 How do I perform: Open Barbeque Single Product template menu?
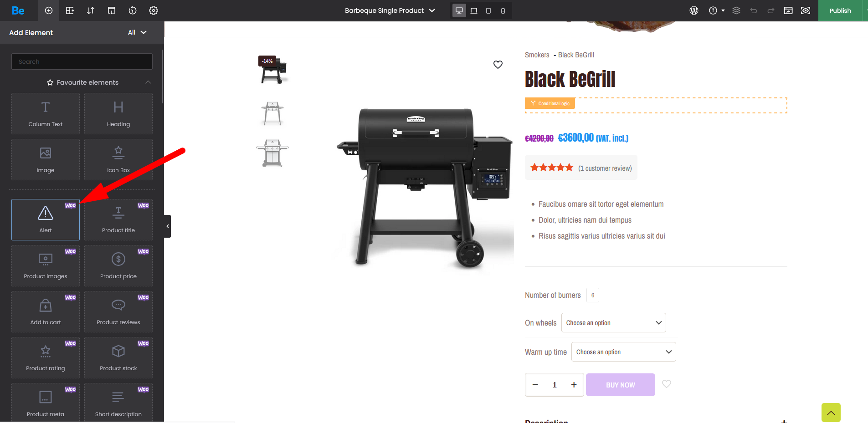pos(390,10)
